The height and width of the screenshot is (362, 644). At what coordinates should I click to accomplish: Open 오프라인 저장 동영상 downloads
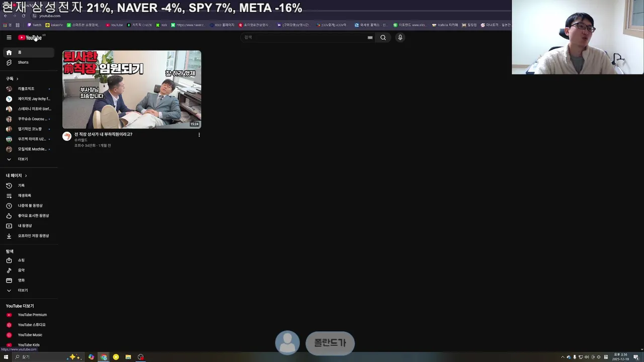tap(29, 236)
